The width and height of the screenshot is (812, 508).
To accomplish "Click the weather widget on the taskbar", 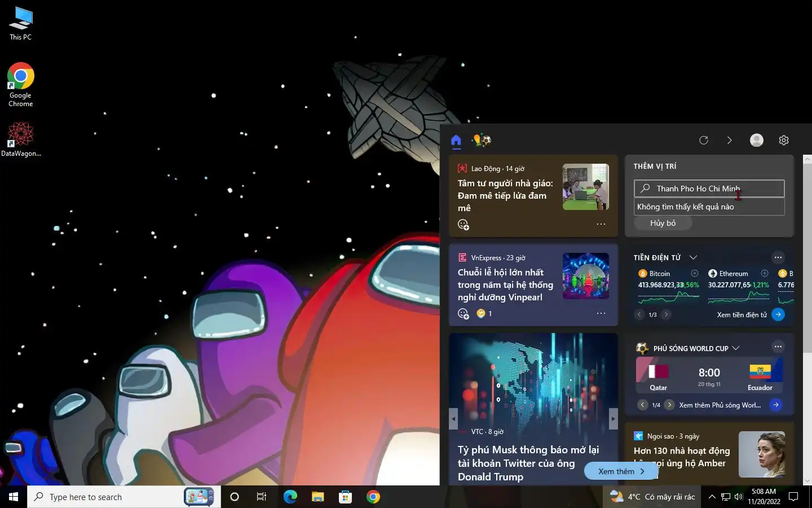I will click(652, 497).
